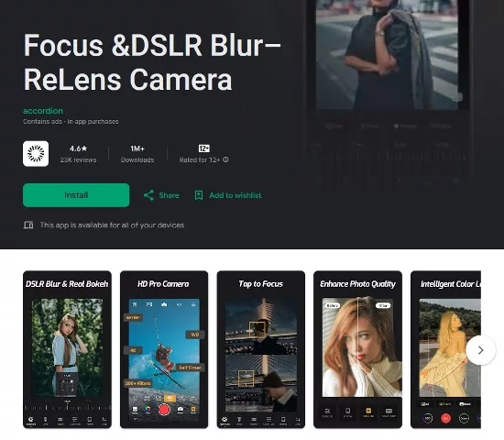Click the Share text label
Viewport: 504px width, 440px height.
pos(170,195)
